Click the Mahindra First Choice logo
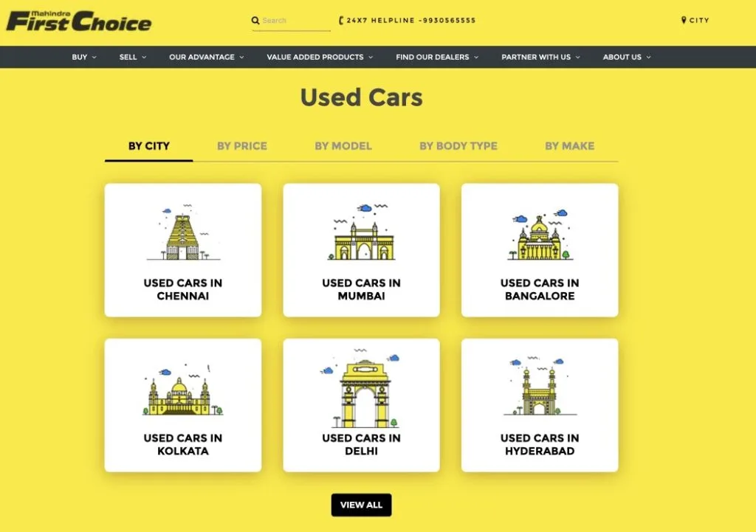756x532 pixels. point(79,21)
